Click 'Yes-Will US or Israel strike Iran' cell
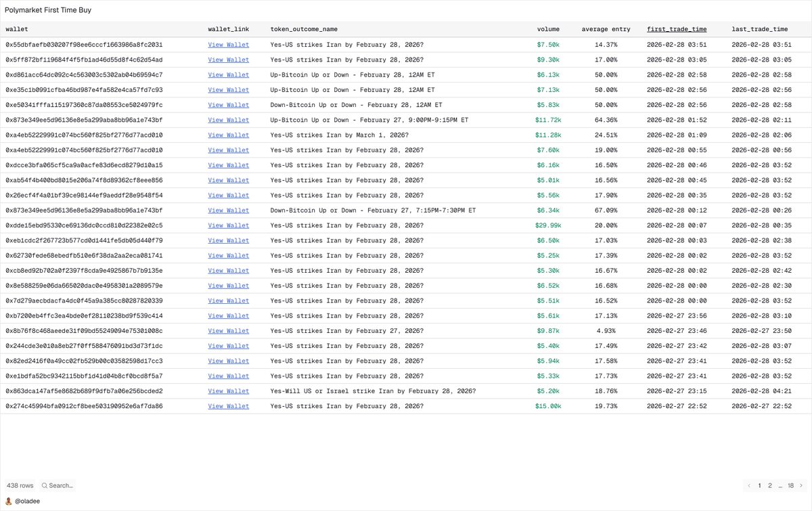The width and height of the screenshot is (812, 511). [x=373, y=391]
